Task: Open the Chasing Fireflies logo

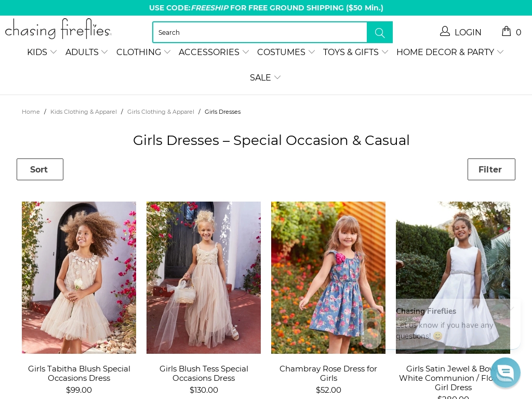Action: pos(58,29)
